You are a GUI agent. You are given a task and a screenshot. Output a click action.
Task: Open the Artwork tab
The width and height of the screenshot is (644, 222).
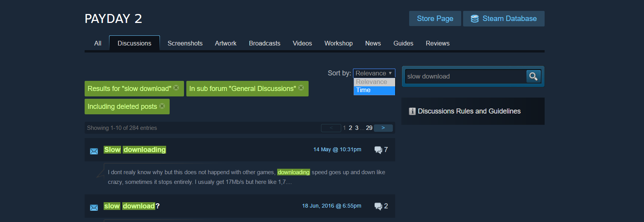point(226,43)
